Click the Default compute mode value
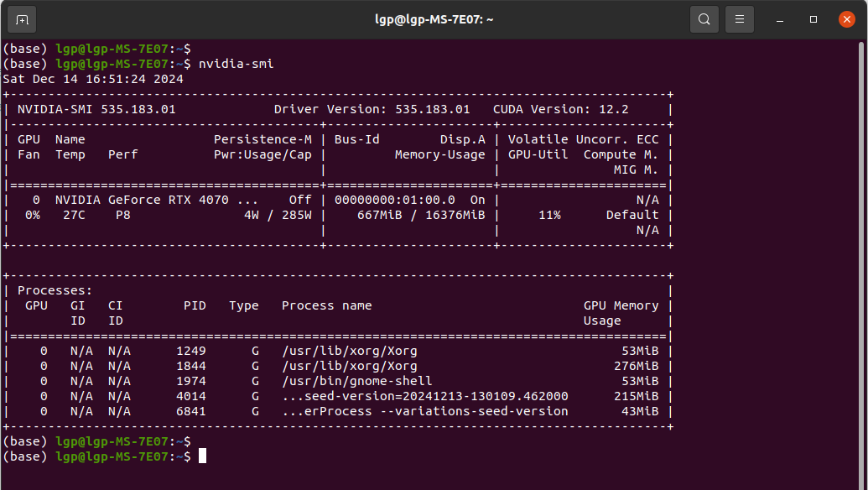The height and width of the screenshot is (490, 868). [632, 216]
